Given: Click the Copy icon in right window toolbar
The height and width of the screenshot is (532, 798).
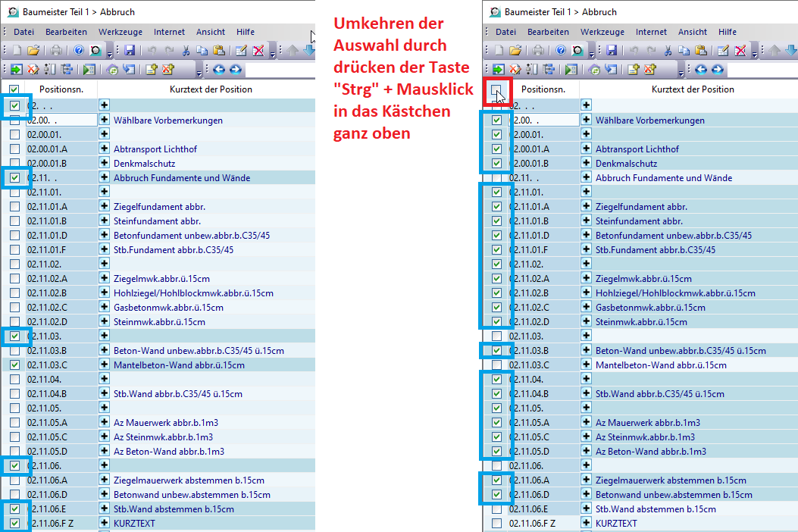Looking at the screenshot, I should tap(684, 51).
